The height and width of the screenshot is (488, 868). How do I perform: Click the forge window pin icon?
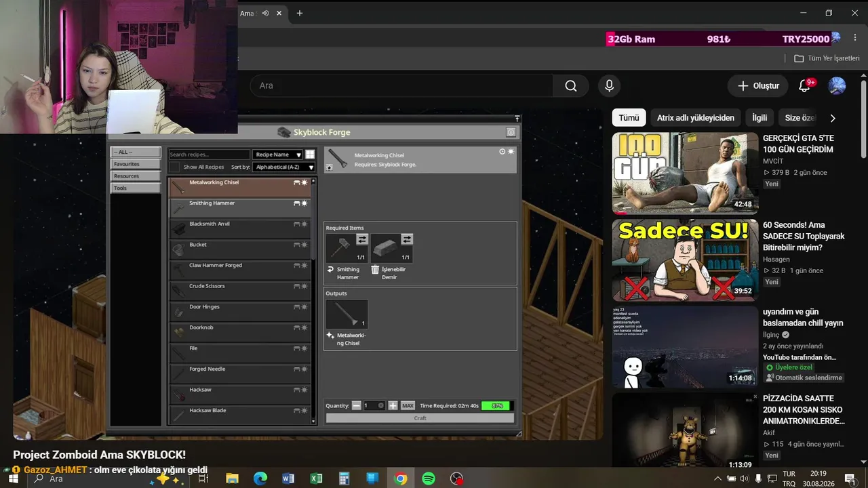[517, 118]
